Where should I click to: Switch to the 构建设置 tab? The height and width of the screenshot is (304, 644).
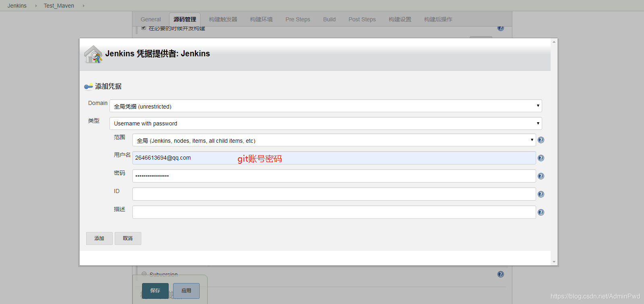coord(400,19)
